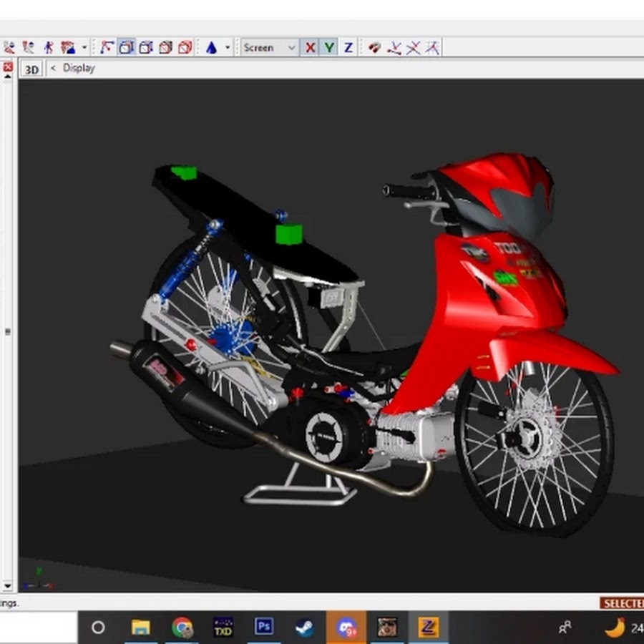The image size is (644, 644).
Task: Activate the highlighted wireframe box mode icon
Action: pos(127,48)
